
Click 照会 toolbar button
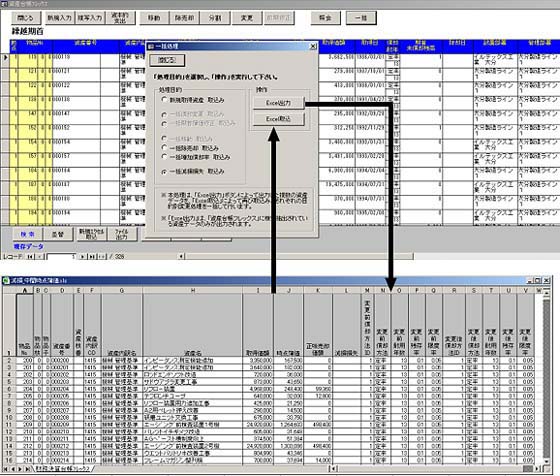coord(325,17)
